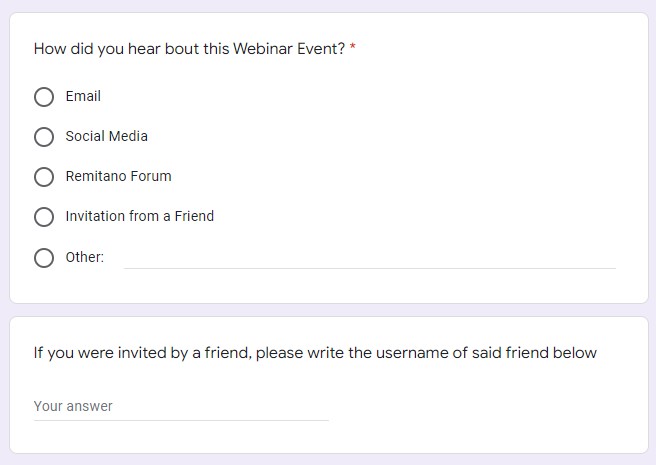Click the Webinar Event question heading
The image size is (656, 465).
[x=190, y=49]
